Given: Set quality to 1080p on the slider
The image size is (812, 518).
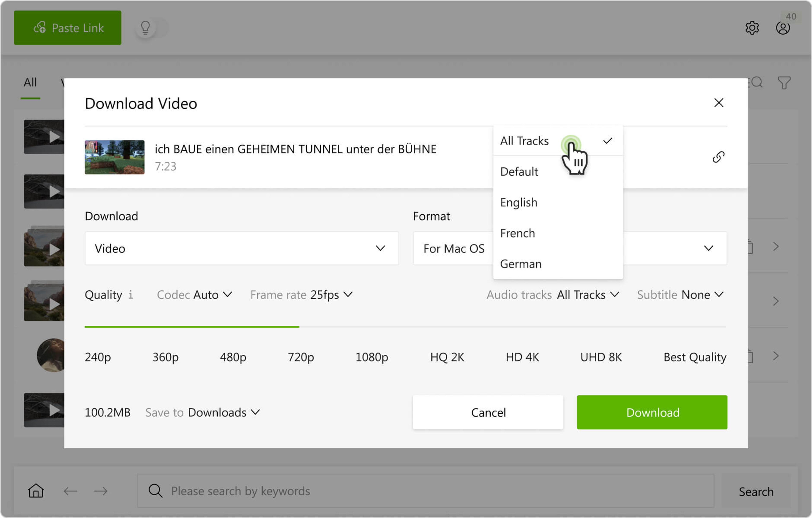Looking at the screenshot, I should (372, 357).
